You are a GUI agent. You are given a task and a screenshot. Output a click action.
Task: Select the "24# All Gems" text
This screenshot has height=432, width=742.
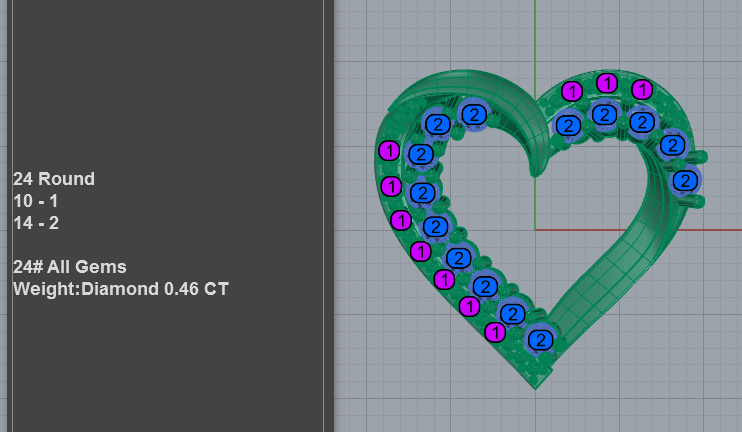(x=70, y=267)
